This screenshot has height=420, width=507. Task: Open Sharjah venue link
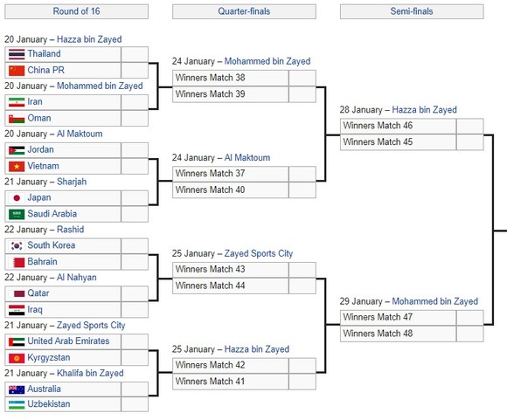[72, 182]
